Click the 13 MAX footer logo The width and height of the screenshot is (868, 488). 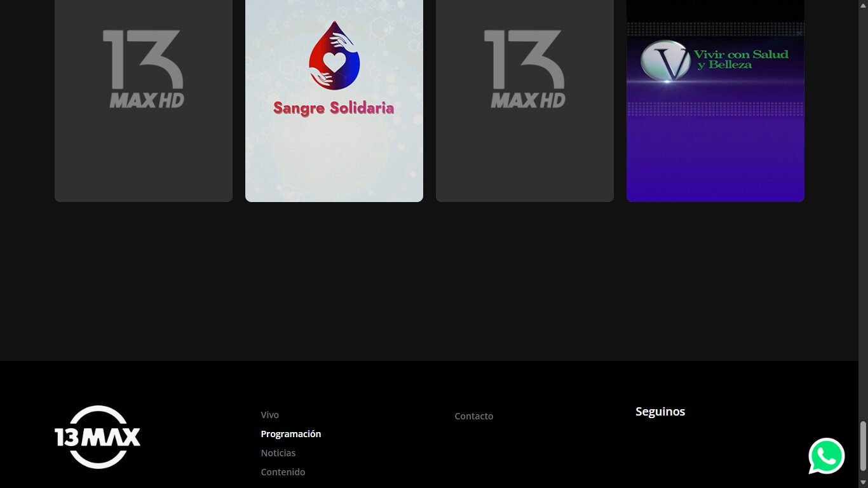coord(97,437)
